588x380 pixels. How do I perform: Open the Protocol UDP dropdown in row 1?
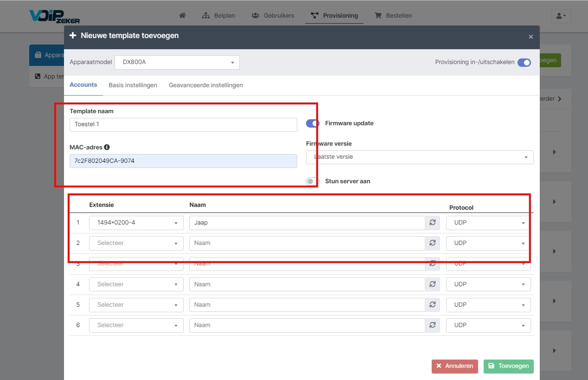coord(488,223)
